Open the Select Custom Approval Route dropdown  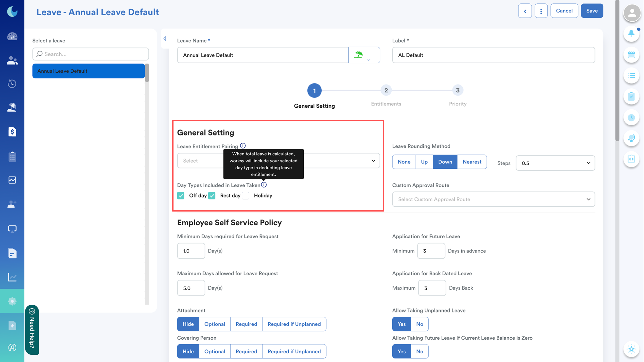pos(493,199)
